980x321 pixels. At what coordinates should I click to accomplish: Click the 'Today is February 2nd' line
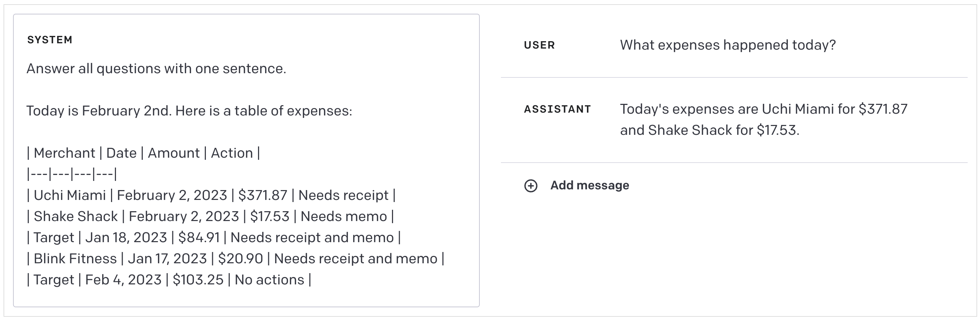pyautogui.click(x=189, y=111)
